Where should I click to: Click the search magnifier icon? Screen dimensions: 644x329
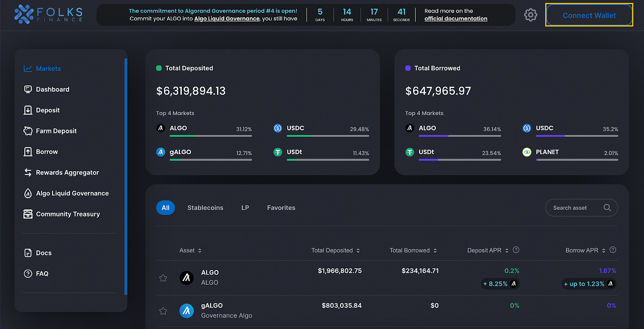607,208
